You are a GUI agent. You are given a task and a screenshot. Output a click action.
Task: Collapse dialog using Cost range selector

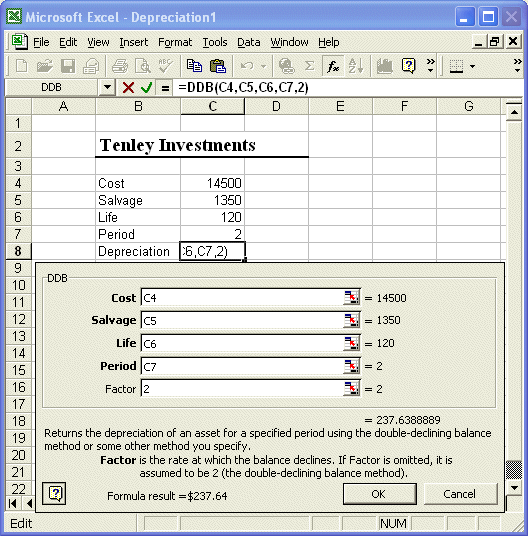point(351,298)
